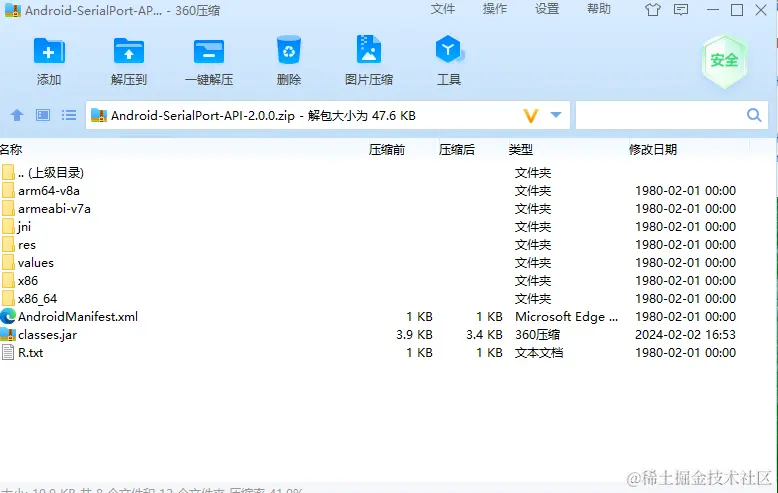Click the 3.9 KB size of classes.jar
Image resolution: width=778 pixels, height=493 pixels.
[x=414, y=335]
